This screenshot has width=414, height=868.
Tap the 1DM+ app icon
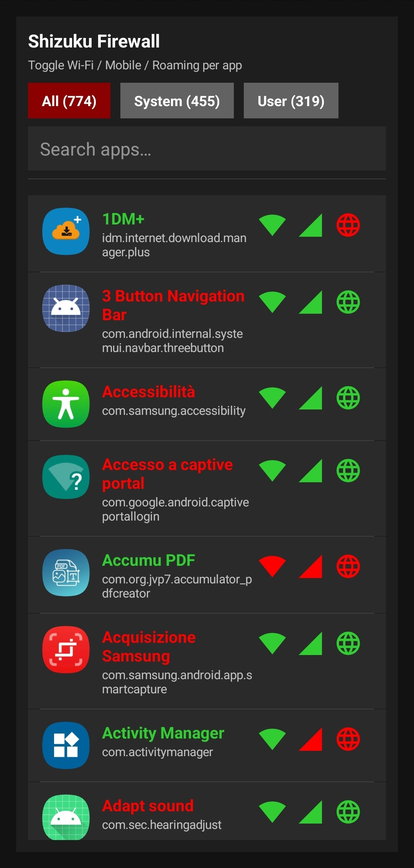[66, 231]
